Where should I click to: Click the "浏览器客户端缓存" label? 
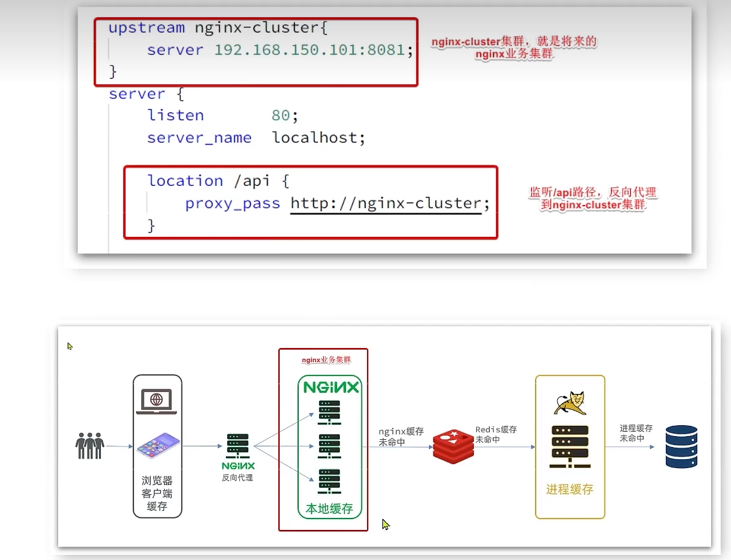pos(157,494)
